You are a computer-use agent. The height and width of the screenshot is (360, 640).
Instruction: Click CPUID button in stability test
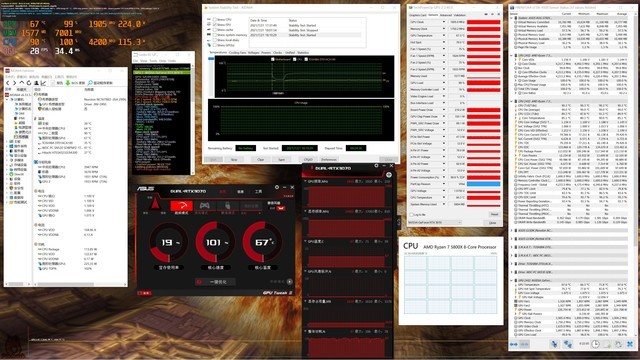[308, 160]
